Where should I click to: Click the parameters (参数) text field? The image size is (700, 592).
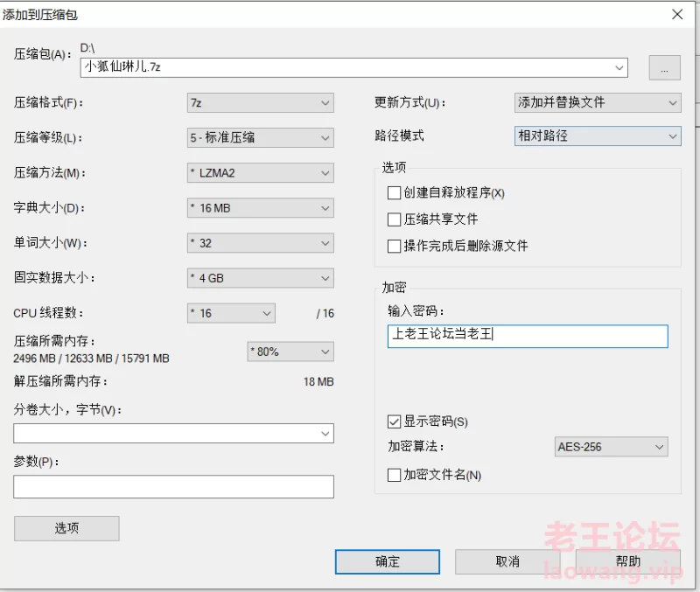point(173,486)
